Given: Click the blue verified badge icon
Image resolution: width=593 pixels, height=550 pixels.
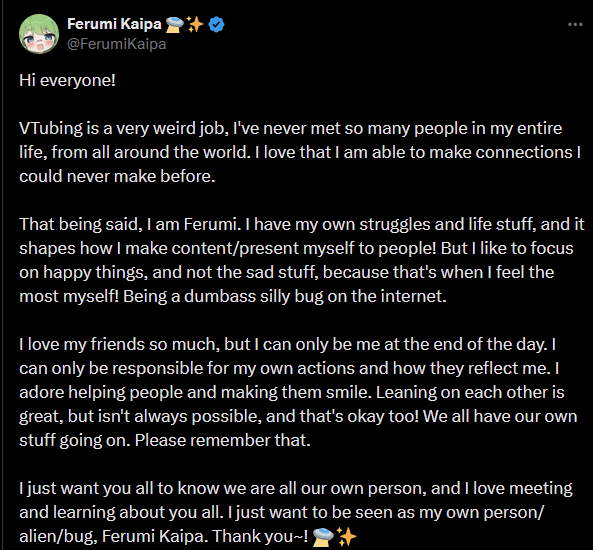Looking at the screenshot, I should (216, 25).
